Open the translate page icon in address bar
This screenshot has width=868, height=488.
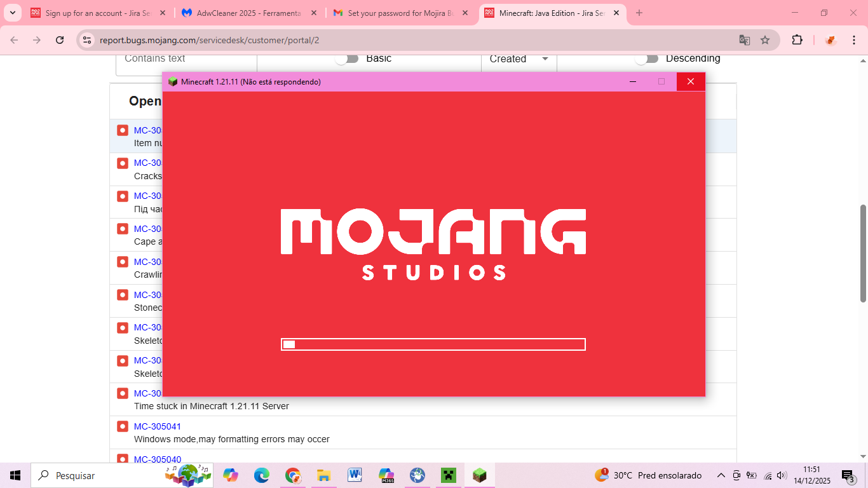pos(745,40)
